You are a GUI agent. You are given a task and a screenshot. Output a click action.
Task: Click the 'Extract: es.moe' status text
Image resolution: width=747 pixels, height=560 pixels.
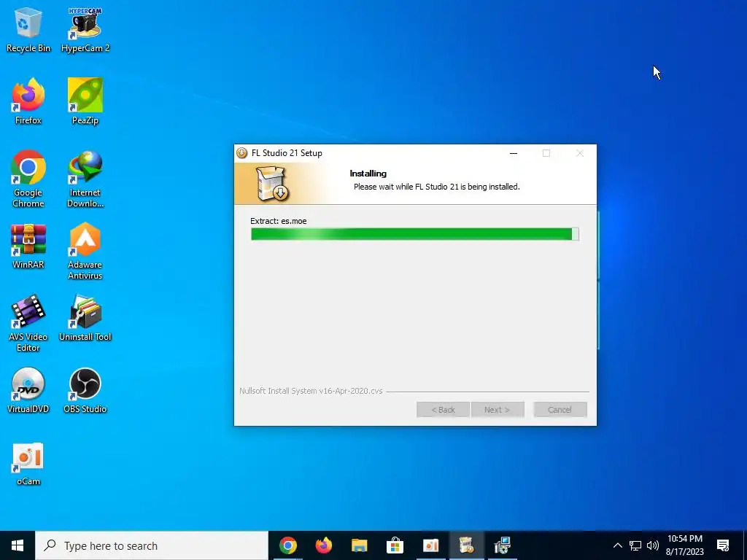tap(278, 221)
